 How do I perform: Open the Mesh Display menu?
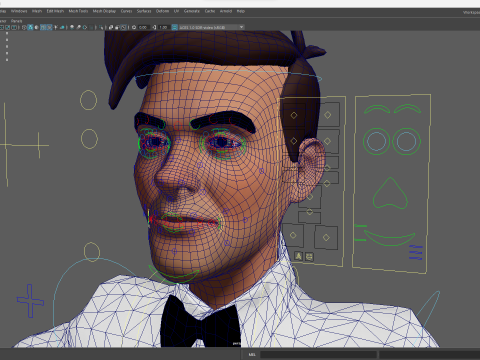(104, 11)
